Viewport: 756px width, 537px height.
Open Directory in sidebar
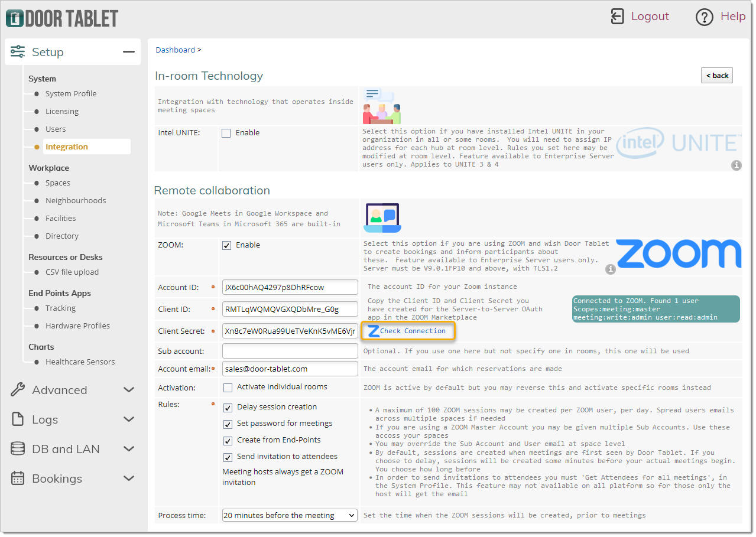point(62,236)
